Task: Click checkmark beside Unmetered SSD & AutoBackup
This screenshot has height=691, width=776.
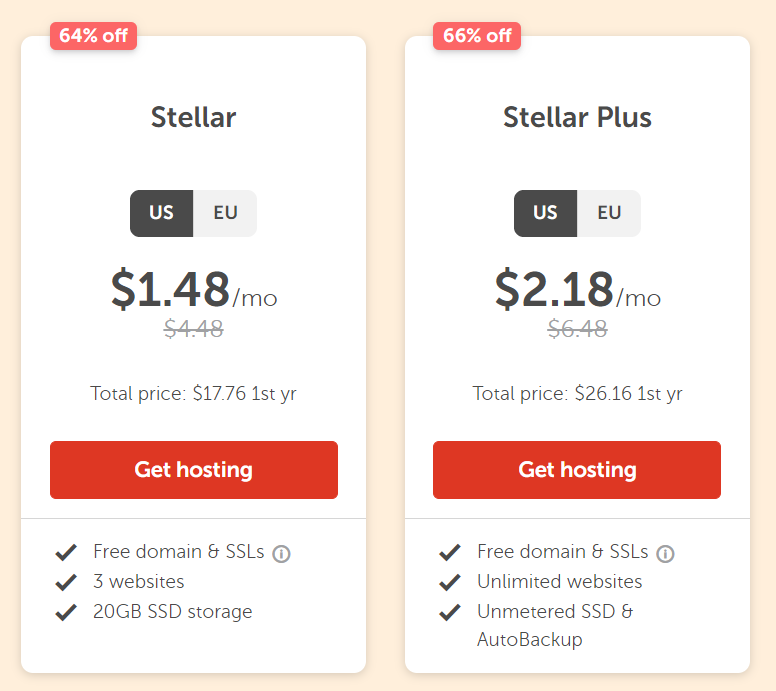Action: (x=450, y=612)
